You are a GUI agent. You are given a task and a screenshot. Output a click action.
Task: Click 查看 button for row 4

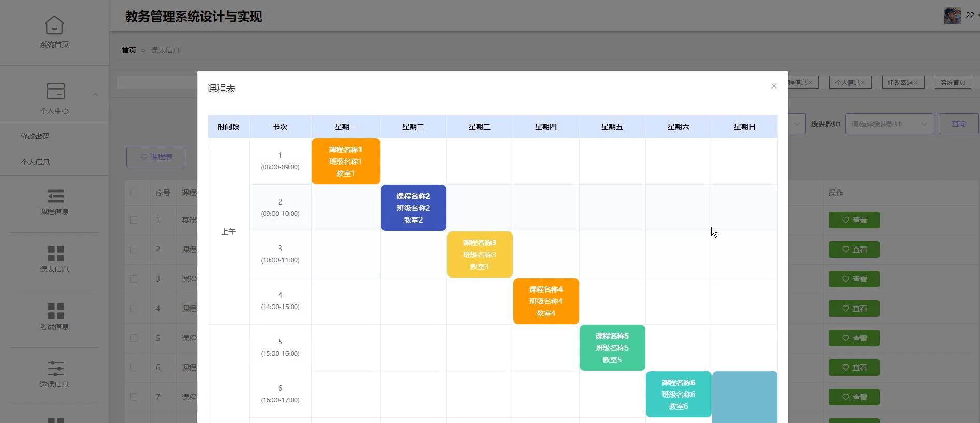click(854, 309)
